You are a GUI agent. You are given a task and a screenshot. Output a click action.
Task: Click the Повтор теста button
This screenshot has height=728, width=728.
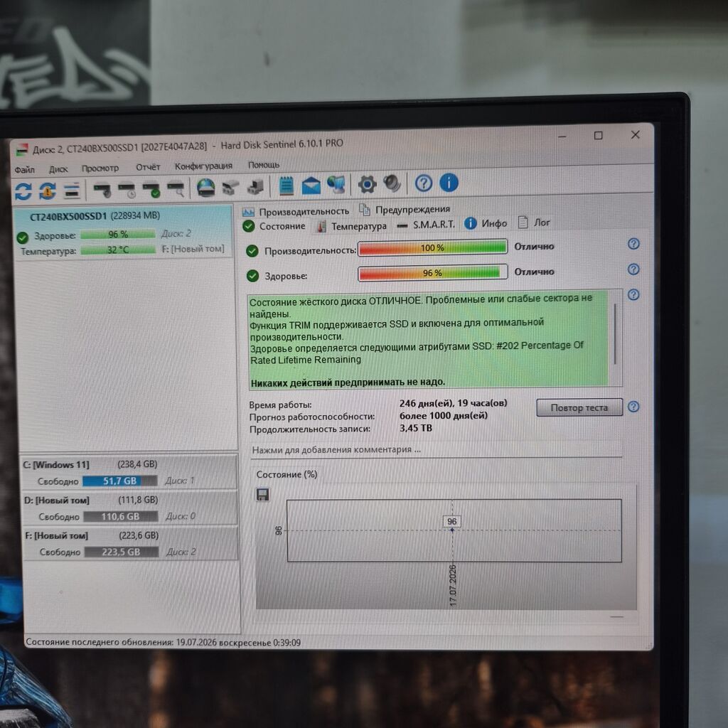click(579, 407)
